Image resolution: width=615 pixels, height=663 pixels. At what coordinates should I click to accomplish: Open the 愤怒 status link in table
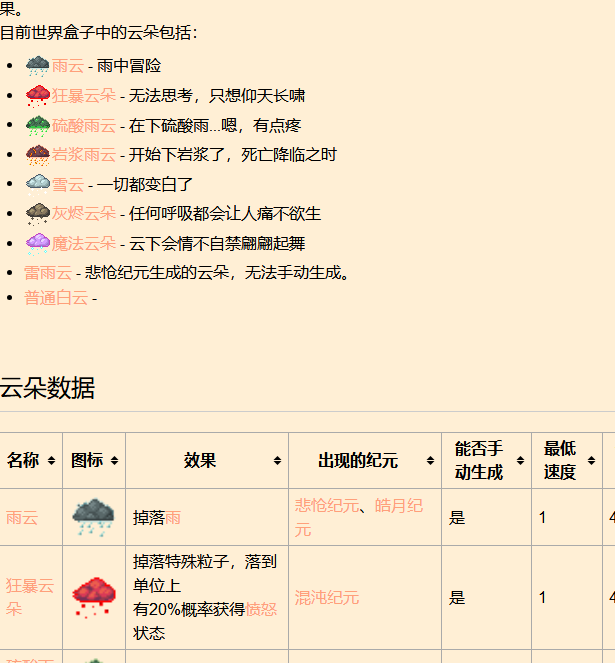click(261, 609)
